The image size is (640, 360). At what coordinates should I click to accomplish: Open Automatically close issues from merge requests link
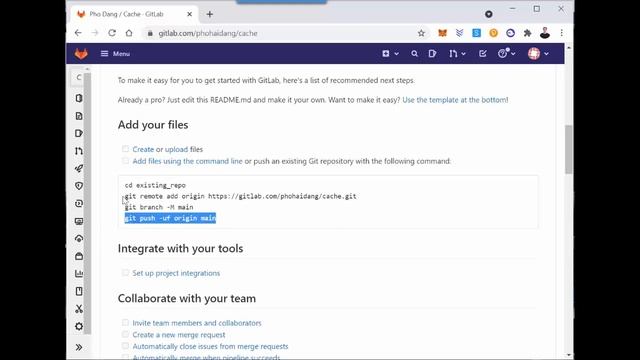pos(210,347)
